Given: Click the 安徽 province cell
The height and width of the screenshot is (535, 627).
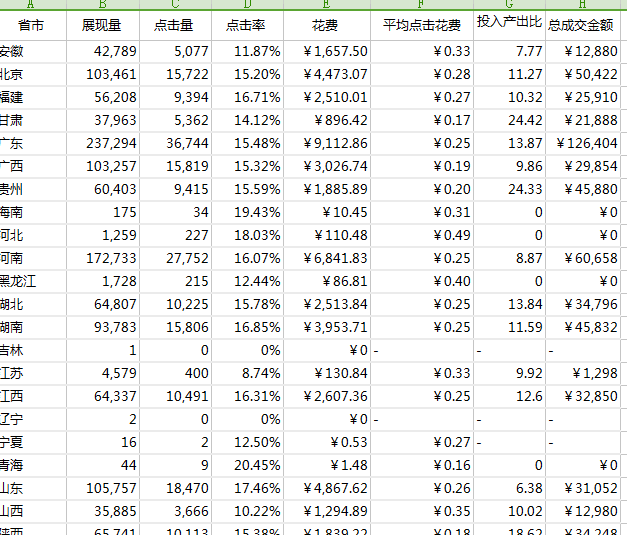Looking at the screenshot, I should point(33,52).
